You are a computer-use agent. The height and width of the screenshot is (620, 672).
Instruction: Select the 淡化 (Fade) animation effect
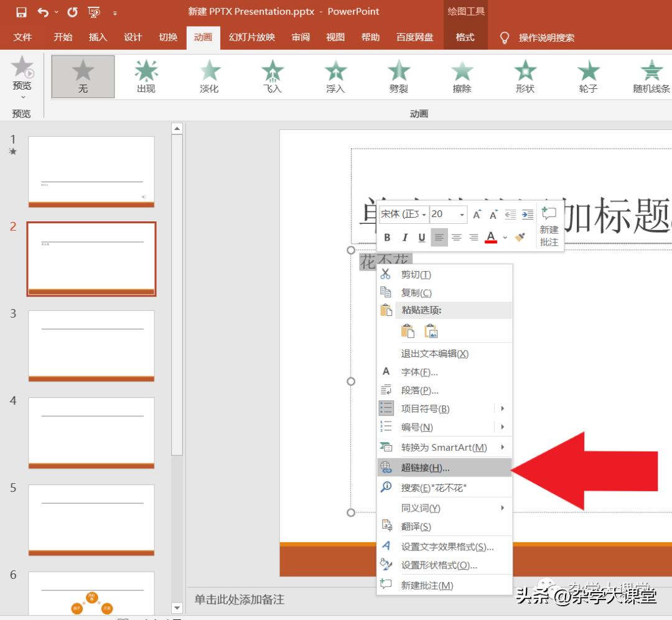208,75
